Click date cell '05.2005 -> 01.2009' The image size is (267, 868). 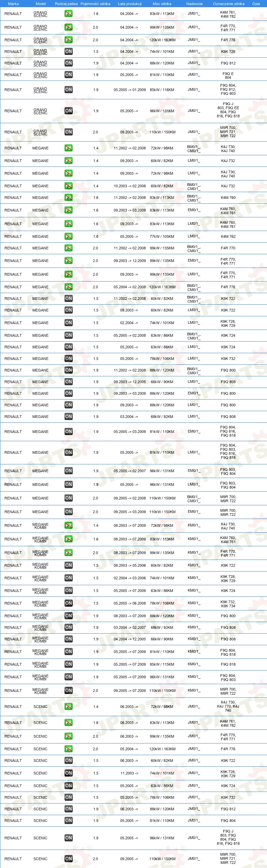(x=130, y=90)
